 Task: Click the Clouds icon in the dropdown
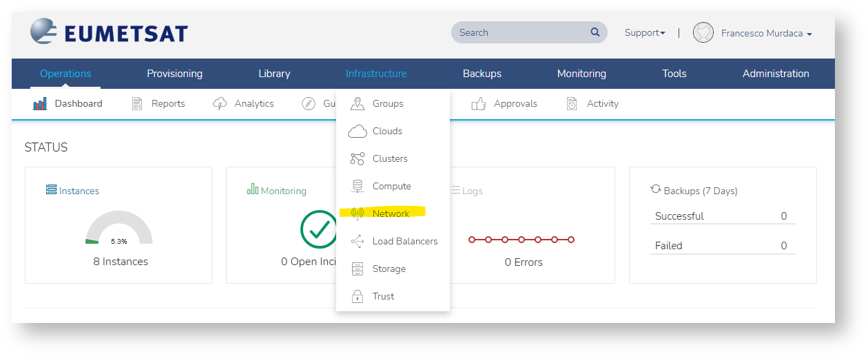point(357,132)
